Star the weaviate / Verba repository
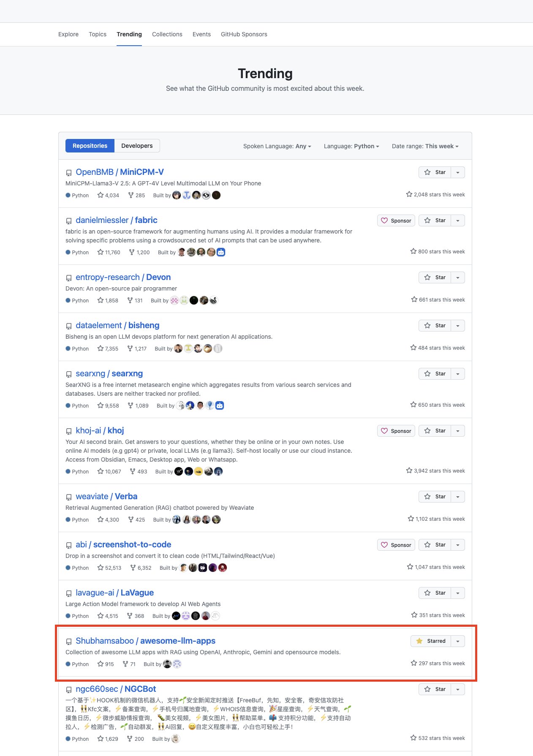This screenshot has width=533, height=756. pyautogui.click(x=435, y=497)
